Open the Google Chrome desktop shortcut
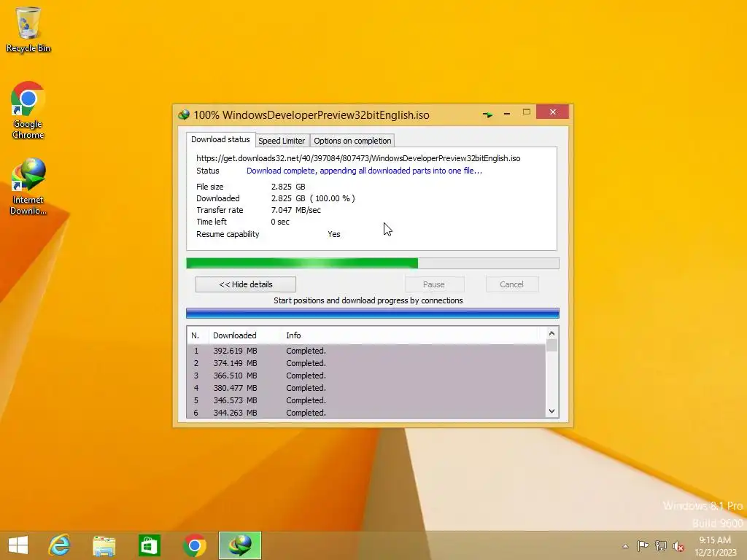Screen dimensions: 747x560 tap(28, 110)
